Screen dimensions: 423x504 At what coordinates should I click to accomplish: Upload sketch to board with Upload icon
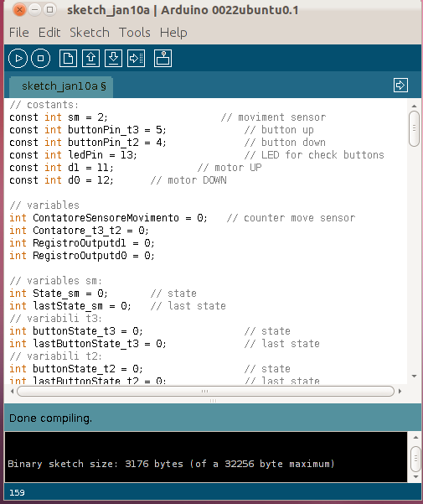[136, 58]
